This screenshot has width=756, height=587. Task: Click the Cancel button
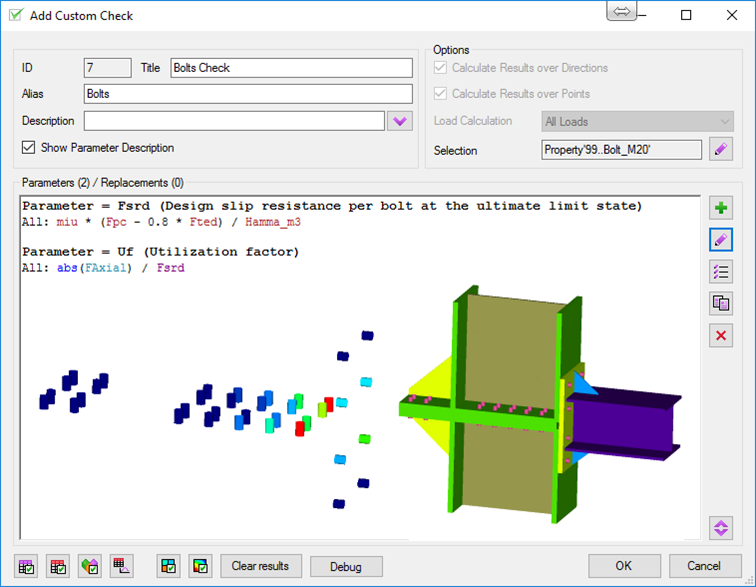click(705, 566)
